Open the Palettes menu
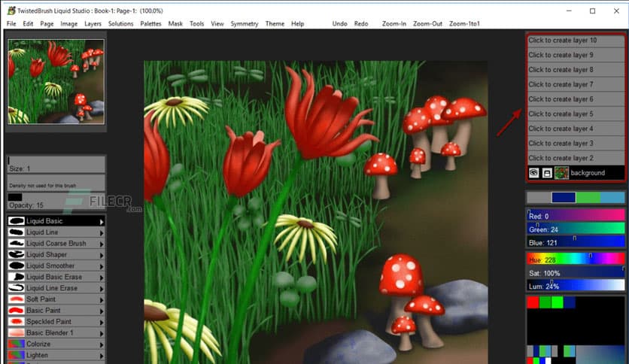This screenshot has width=629, height=364. coord(150,23)
